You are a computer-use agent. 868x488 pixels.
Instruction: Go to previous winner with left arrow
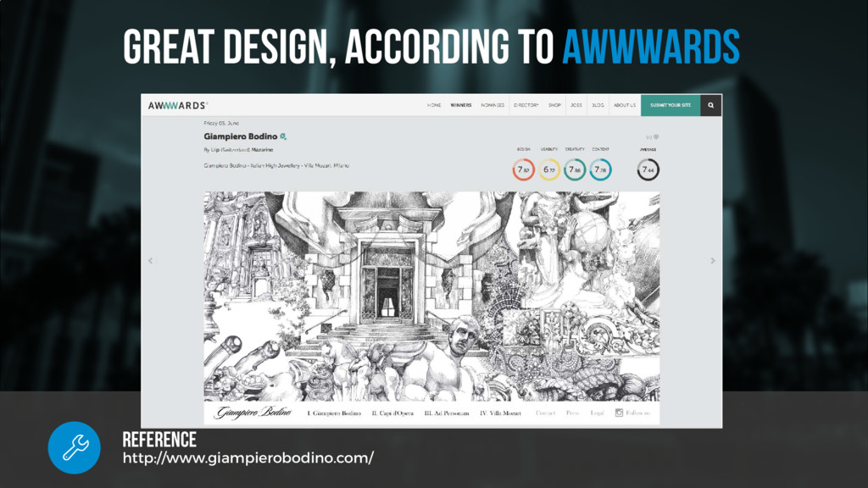pyautogui.click(x=151, y=261)
